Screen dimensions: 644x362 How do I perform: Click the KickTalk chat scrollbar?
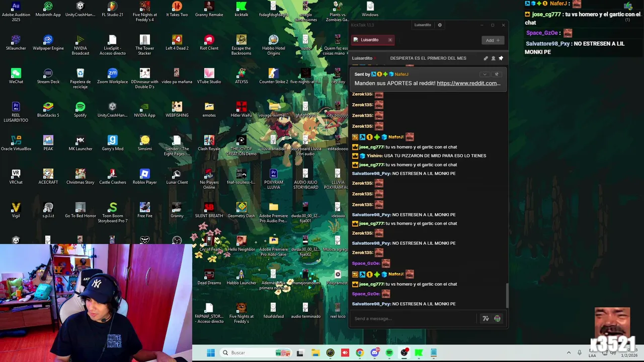507,296
